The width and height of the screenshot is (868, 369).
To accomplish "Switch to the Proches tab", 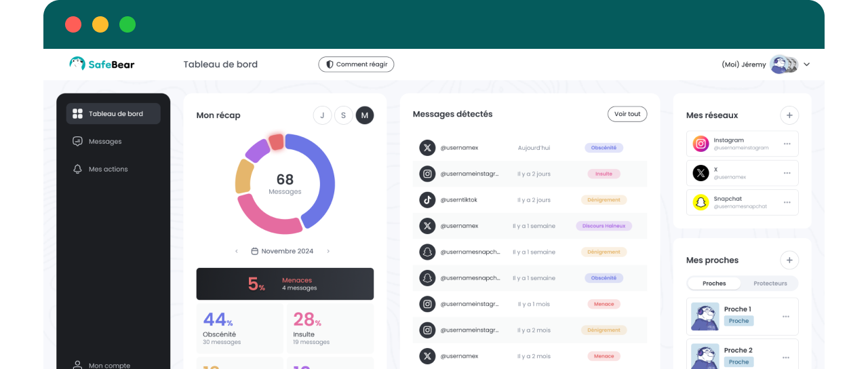I will [x=714, y=284].
